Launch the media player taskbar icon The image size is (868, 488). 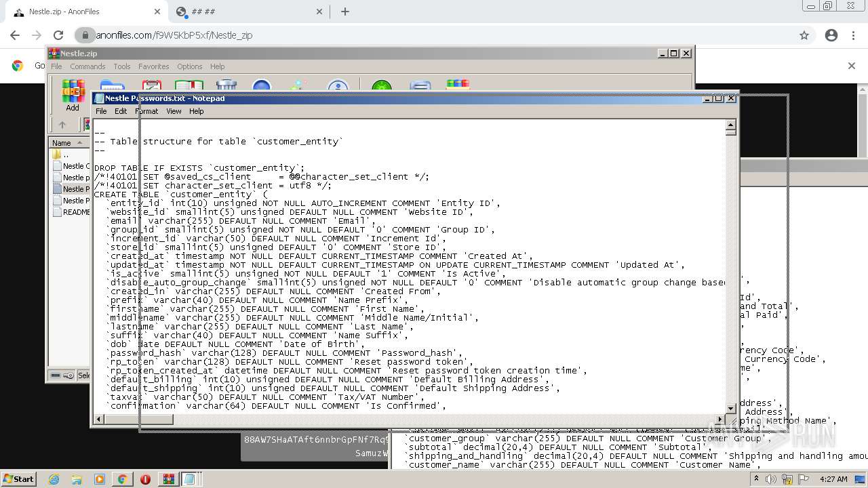point(100,479)
